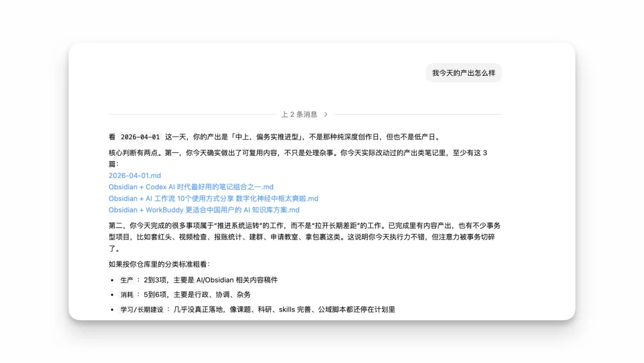The image size is (644, 363).
Task: Open the 2026-04-01.md note link
Action: (x=135, y=176)
